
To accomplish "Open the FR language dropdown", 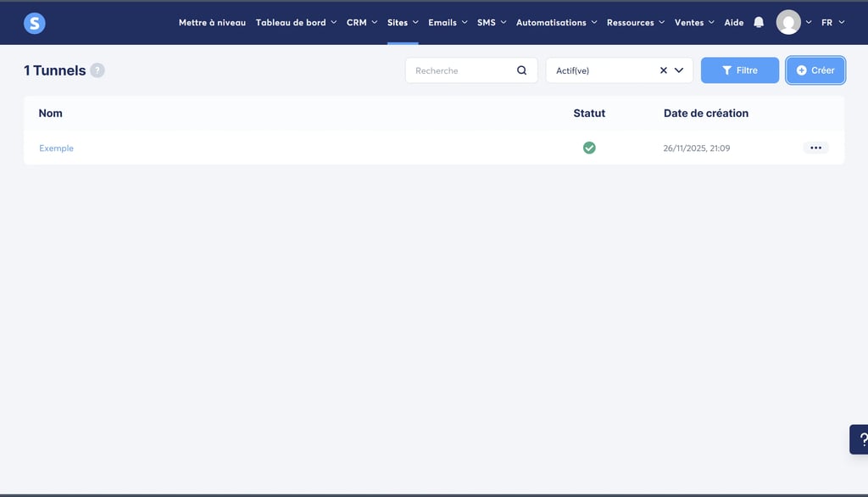I will tap(832, 22).
